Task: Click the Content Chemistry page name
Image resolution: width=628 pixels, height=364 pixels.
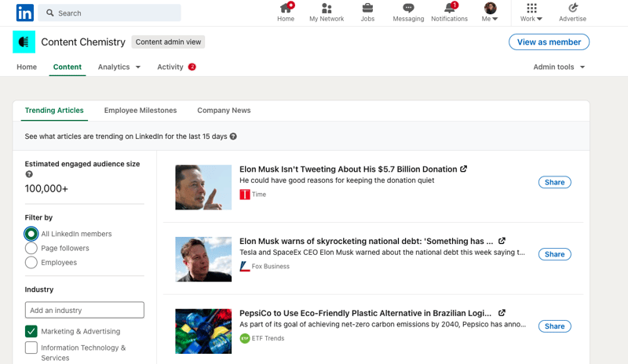Action: click(83, 42)
